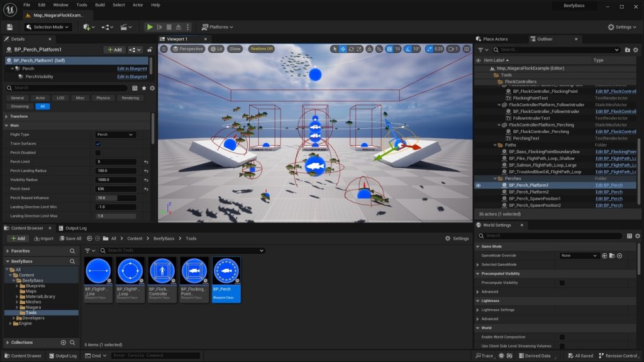Click Import in the Content Browser
This screenshot has width=644, height=362.
pyautogui.click(x=43, y=238)
